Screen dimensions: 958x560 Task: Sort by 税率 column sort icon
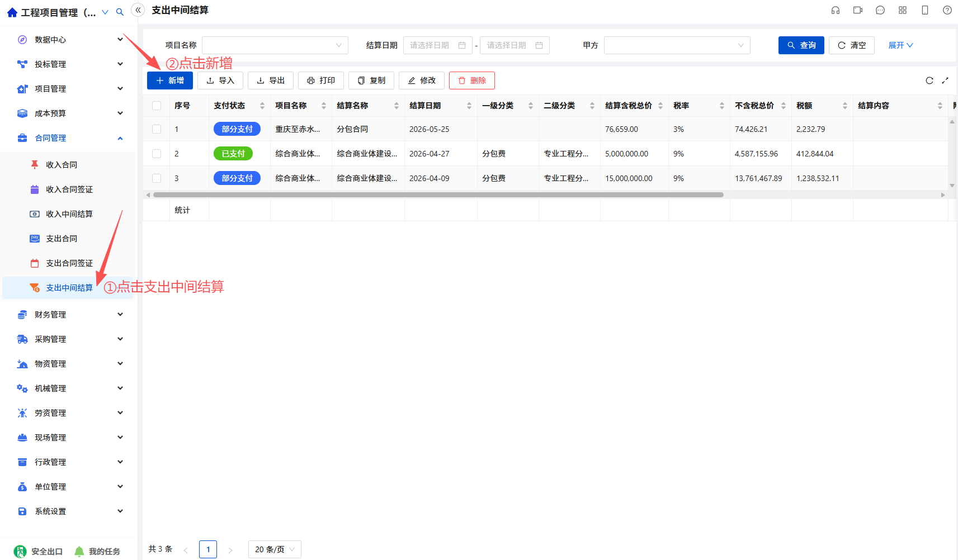[x=722, y=106]
